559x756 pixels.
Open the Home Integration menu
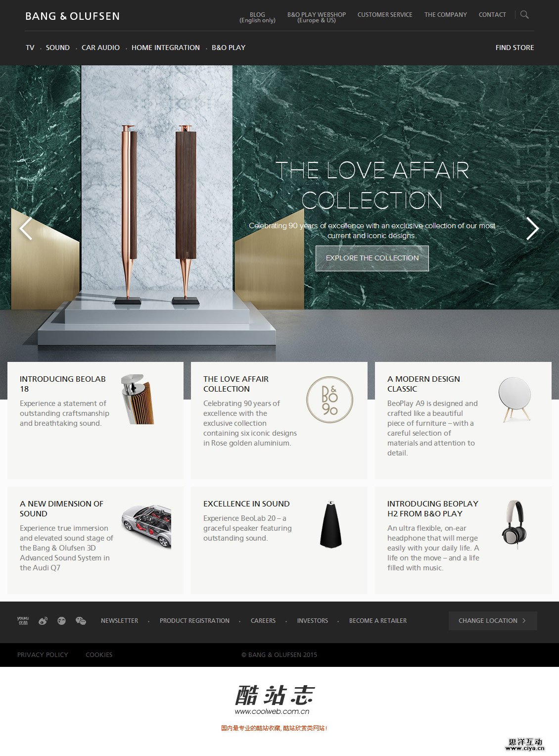pyautogui.click(x=166, y=48)
